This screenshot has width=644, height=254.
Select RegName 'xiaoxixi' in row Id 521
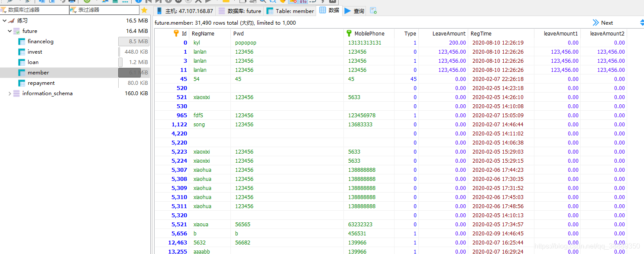[x=202, y=97]
